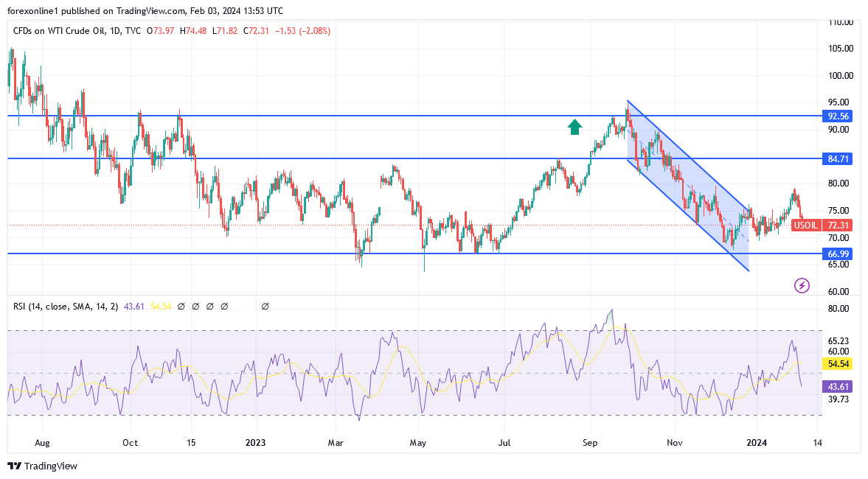Click the Aug label on time axis

(42, 442)
